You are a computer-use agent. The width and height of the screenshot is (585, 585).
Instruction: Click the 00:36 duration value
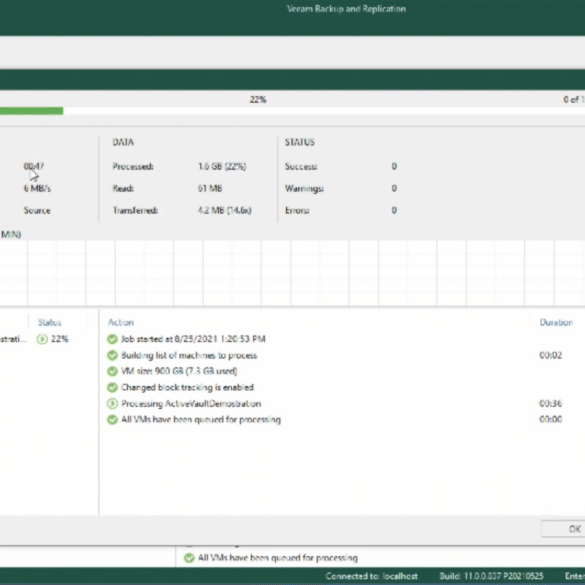[x=550, y=403]
